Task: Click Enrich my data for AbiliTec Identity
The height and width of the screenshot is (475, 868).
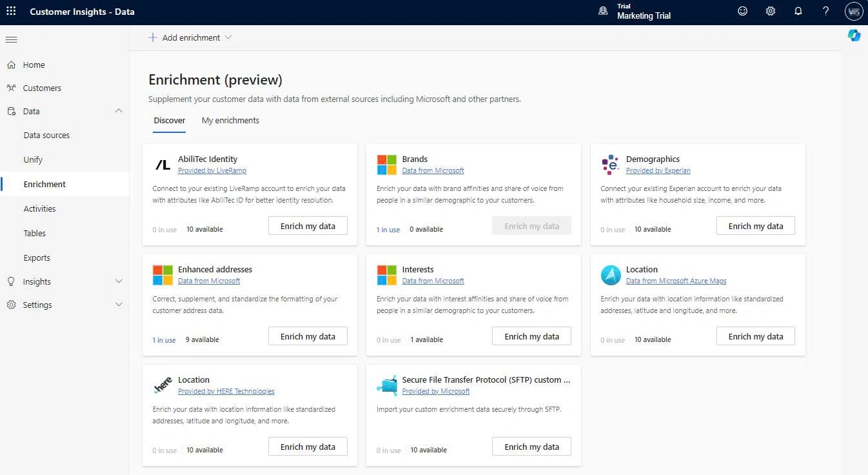Action: point(308,226)
